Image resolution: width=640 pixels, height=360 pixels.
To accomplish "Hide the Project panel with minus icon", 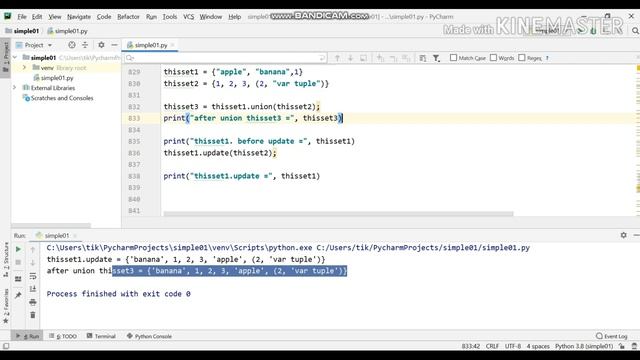I will [114, 45].
